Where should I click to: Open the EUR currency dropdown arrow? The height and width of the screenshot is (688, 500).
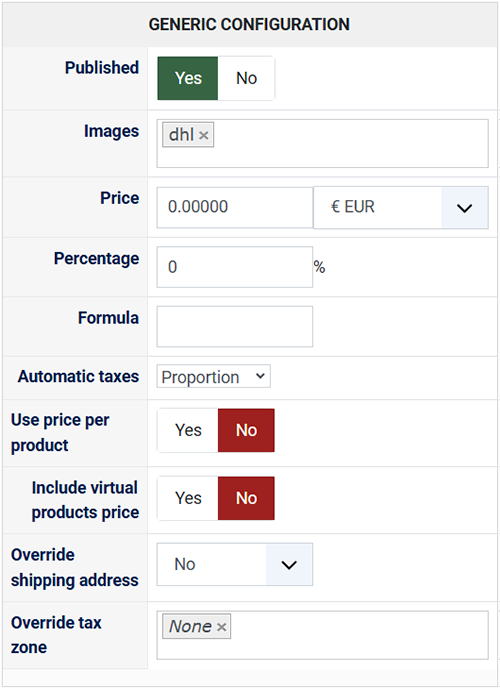pos(464,208)
